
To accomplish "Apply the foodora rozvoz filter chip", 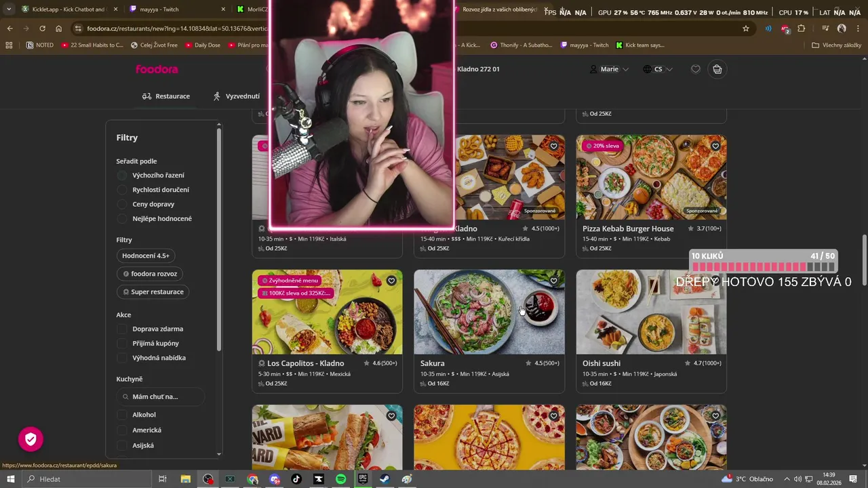I will 150,274.
